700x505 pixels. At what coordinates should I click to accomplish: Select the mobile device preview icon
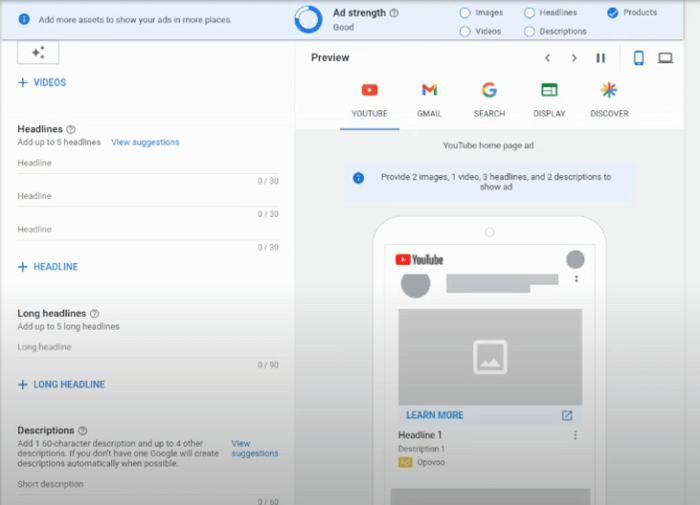tap(638, 58)
